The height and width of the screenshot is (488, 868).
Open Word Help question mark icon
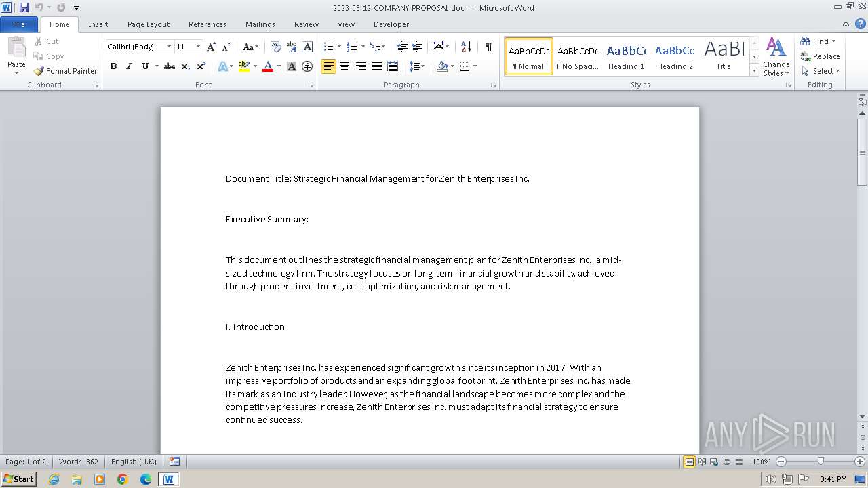(861, 24)
